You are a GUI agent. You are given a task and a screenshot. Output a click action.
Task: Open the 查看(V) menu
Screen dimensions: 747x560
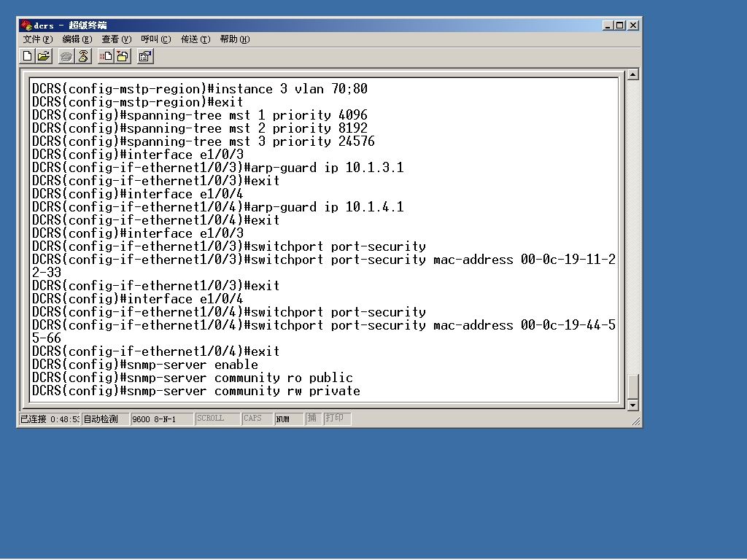pyautogui.click(x=116, y=39)
